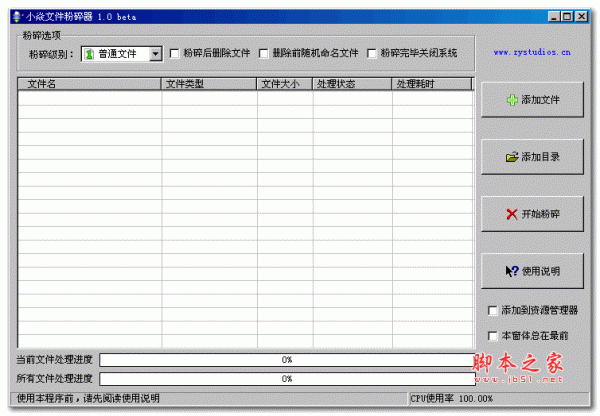The height and width of the screenshot is (416, 600).
Task: Maximize the 小焱文件粉碎器 window
Action: [567, 16]
